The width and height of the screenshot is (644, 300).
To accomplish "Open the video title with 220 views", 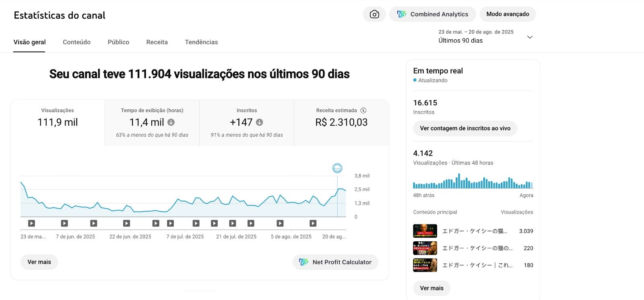I will pyautogui.click(x=478, y=248).
